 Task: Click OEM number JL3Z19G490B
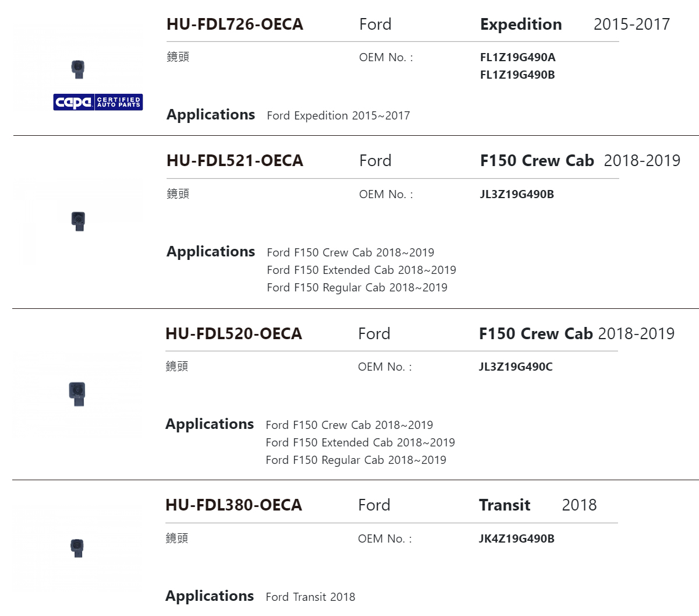pos(517,194)
